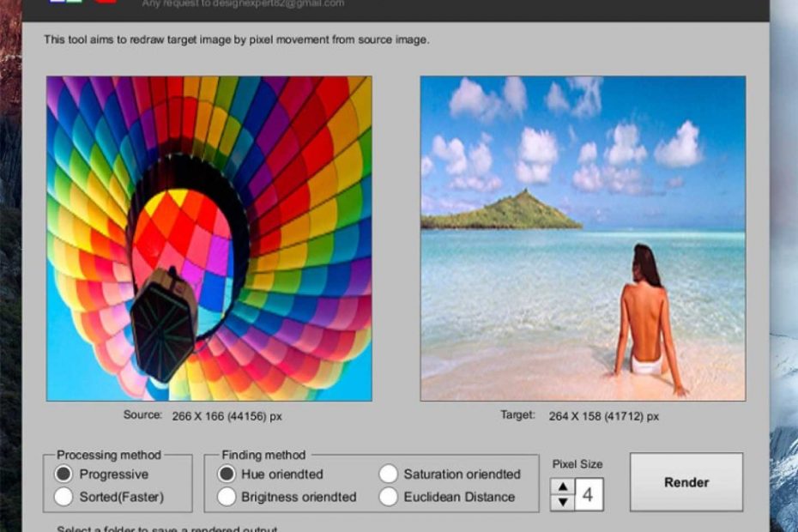
Task: Choose the Sorted(Faster) processing option
Action: (63, 497)
